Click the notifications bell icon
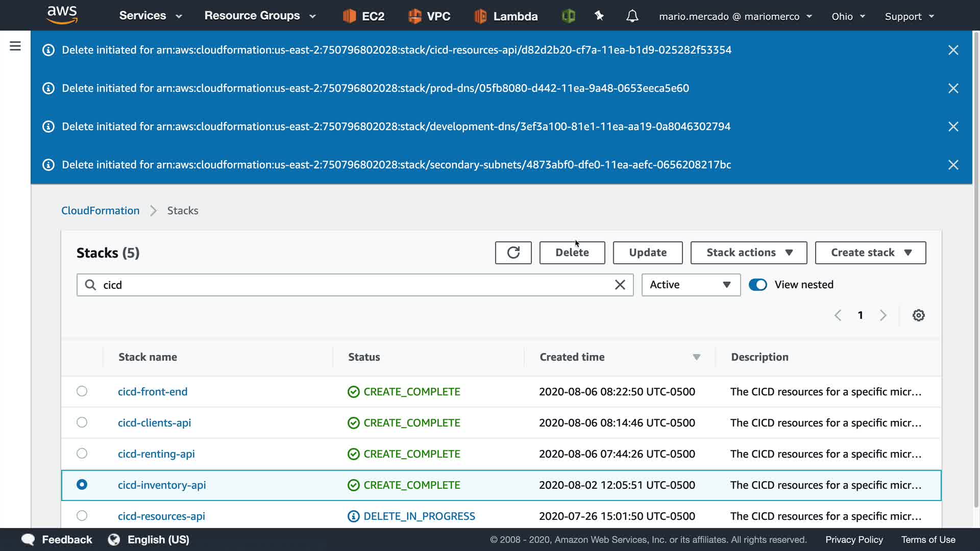Image resolution: width=980 pixels, height=551 pixels. (x=632, y=16)
